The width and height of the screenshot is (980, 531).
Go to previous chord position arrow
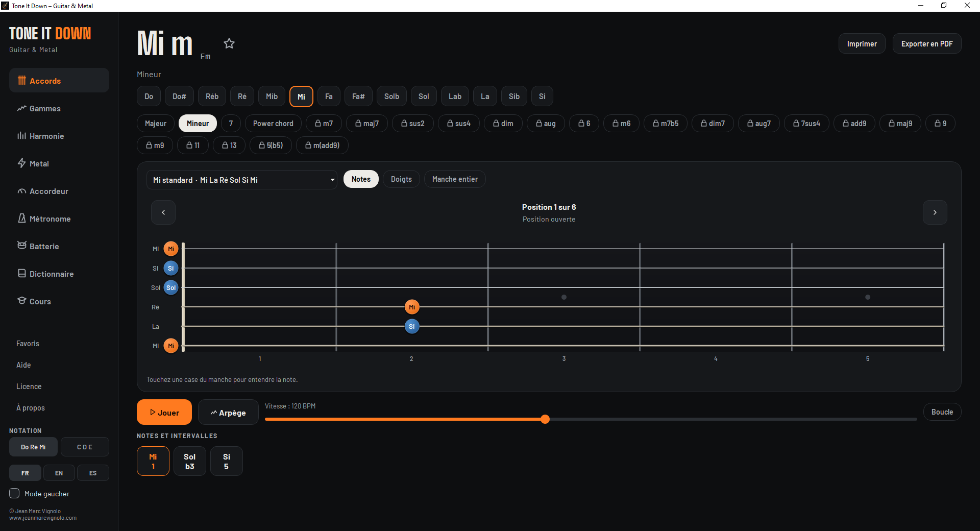tap(163, 212)
